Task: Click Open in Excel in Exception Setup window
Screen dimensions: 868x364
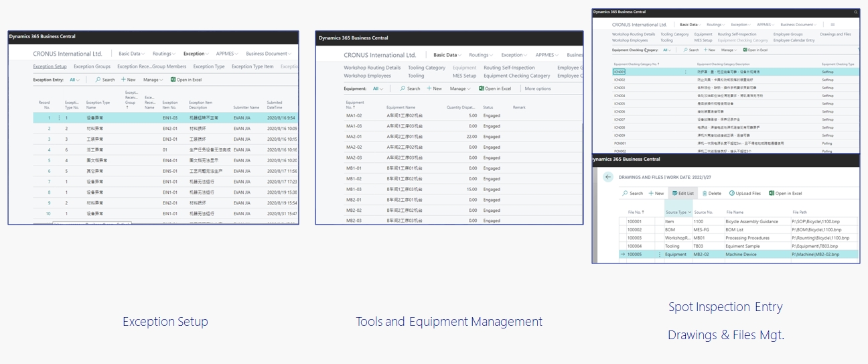Action: point(186,80)
